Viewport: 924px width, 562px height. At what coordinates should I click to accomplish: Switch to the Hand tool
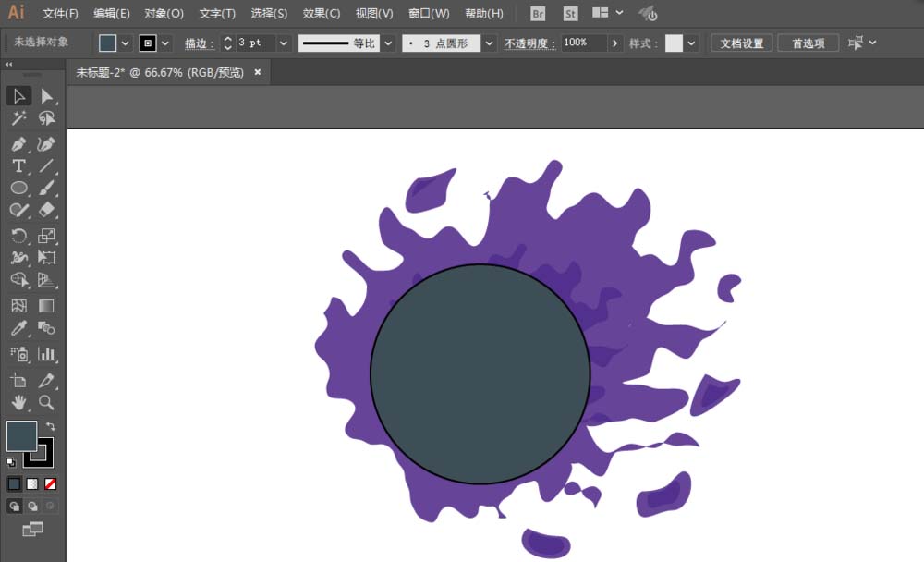click(18, 402)
